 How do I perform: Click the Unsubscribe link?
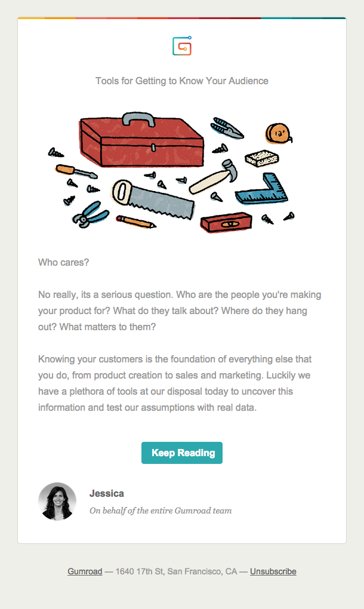273,571
